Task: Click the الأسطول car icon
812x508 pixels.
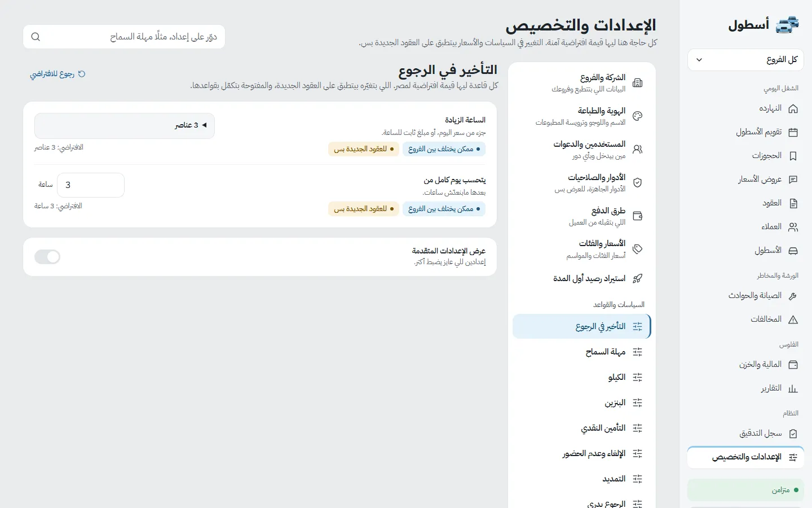Action: (x=793, y=251)
